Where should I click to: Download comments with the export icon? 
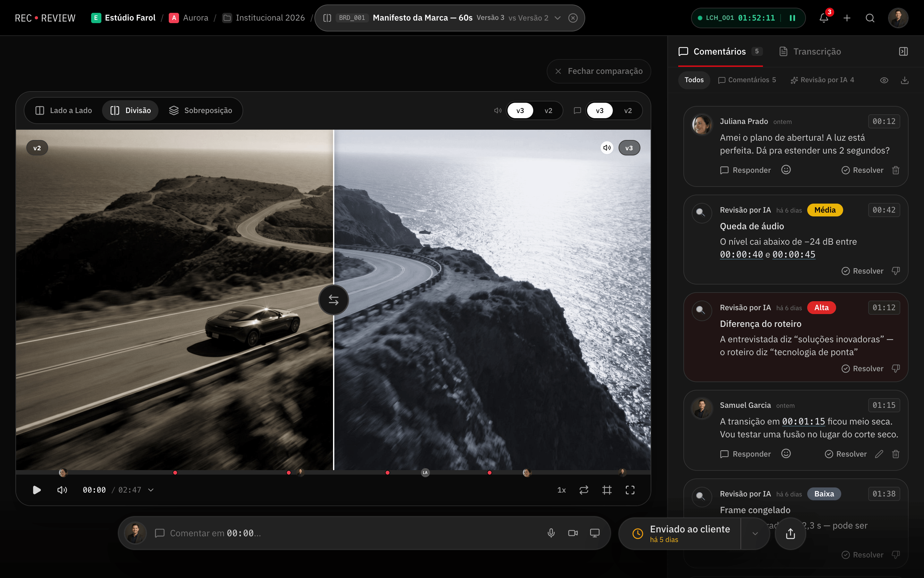click(904, 80)
